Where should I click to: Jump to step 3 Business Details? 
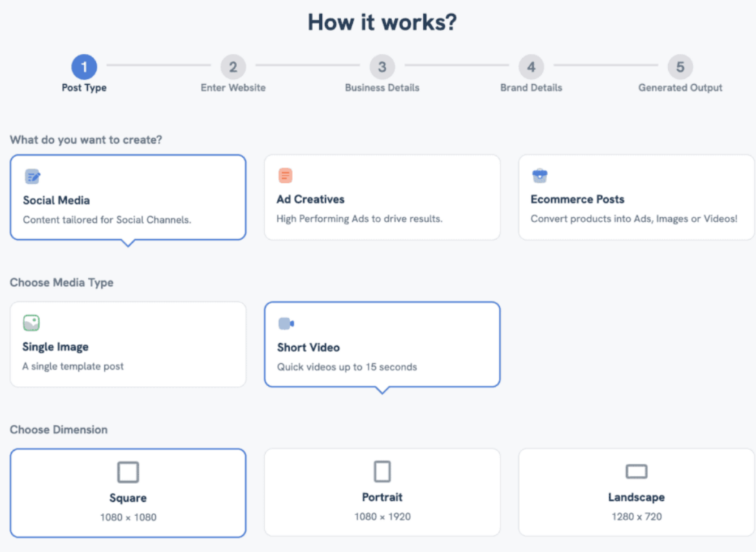tap(382, 68)
